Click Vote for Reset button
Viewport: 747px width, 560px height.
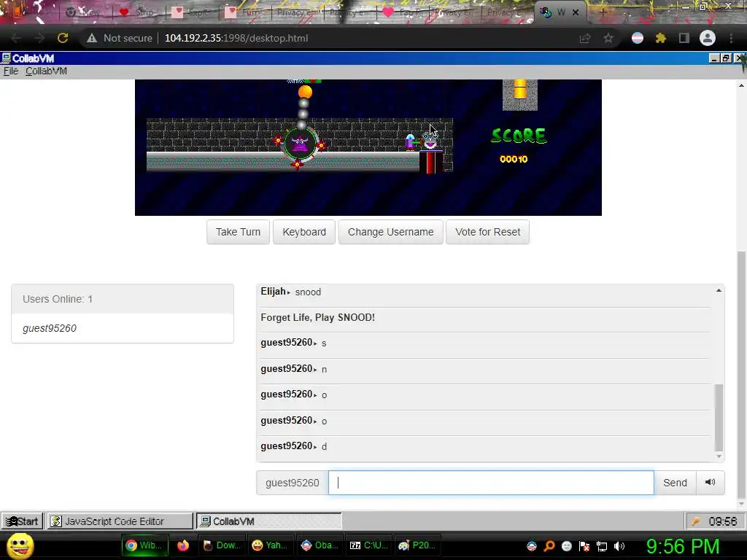(487, 232)
